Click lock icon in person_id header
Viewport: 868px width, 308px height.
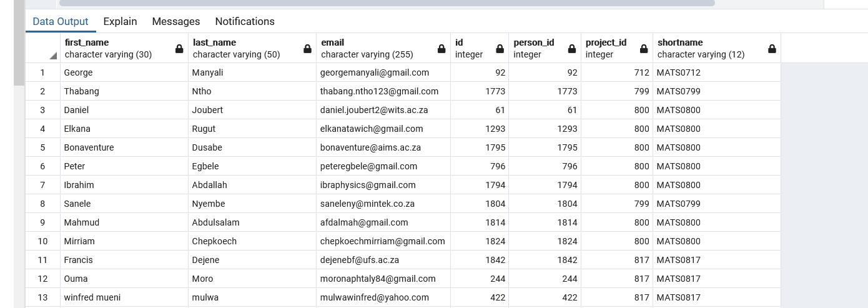click(x=572, y=49)
